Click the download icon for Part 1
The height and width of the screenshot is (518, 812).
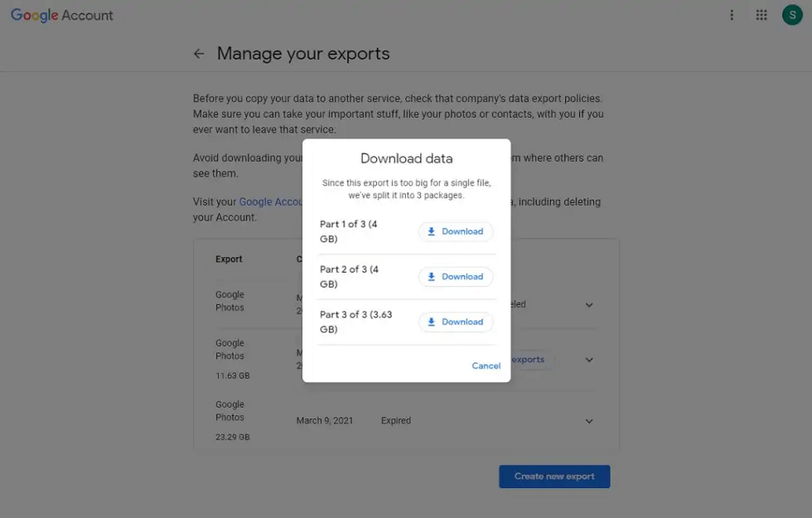pyautogui.click(x=432, y=231)
